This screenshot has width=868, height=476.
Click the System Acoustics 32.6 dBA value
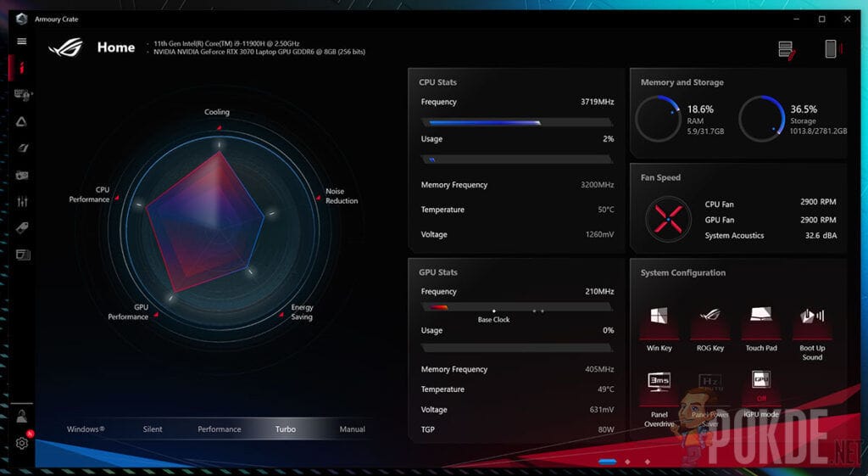pos(821,236)
